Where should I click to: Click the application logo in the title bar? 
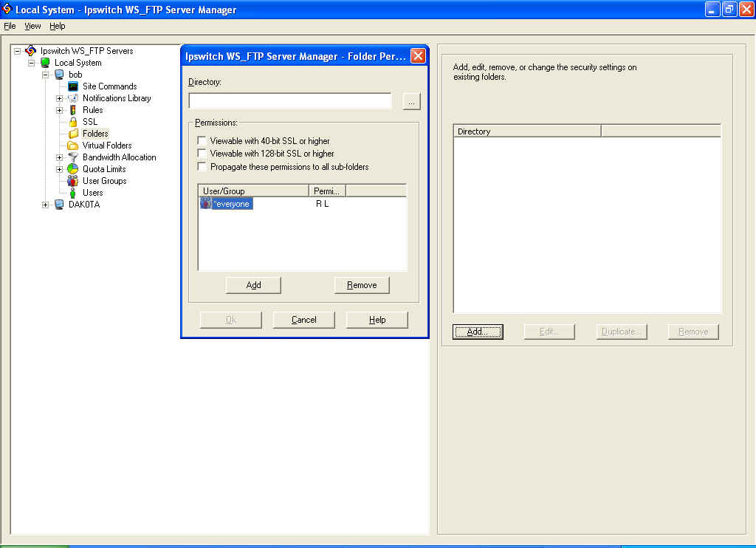[x=7, y=9]
